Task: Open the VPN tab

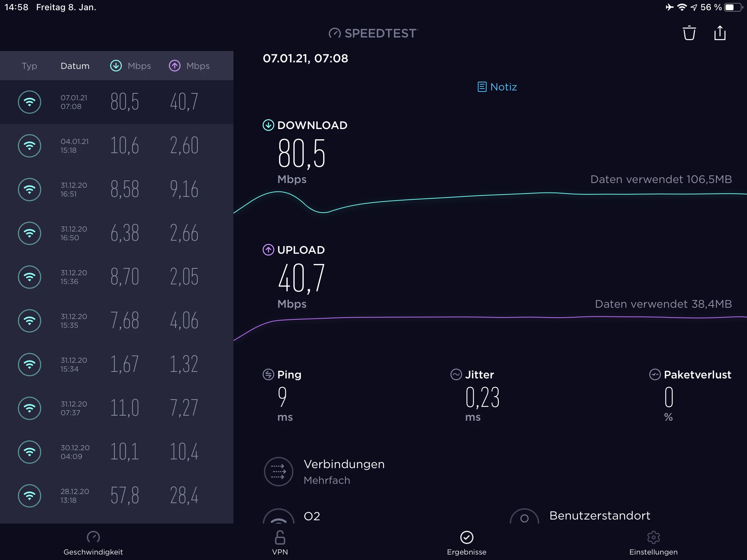Action: [x=280, y=542]
